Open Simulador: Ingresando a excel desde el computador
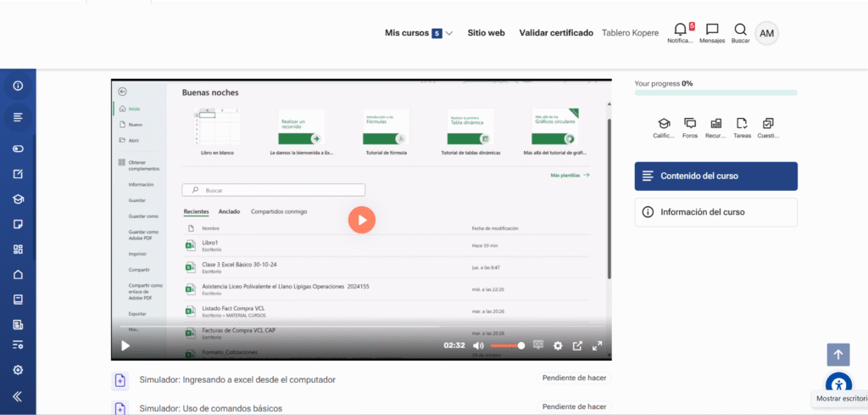868x415 pixels. click(237, 379)
